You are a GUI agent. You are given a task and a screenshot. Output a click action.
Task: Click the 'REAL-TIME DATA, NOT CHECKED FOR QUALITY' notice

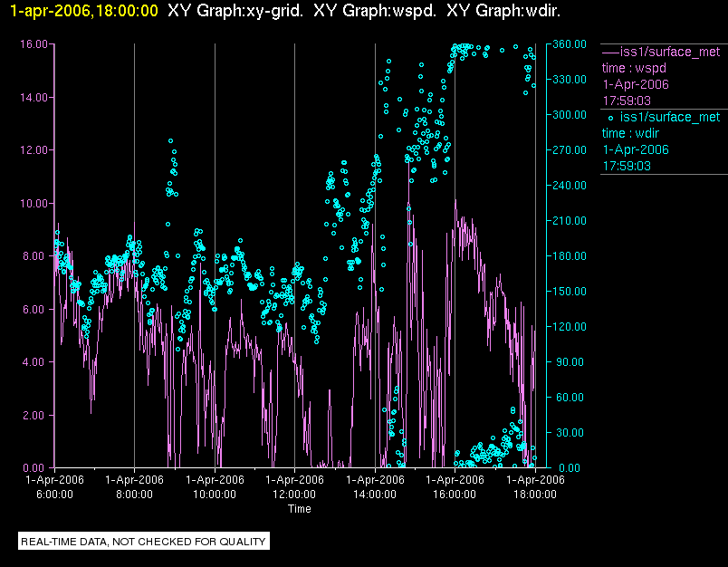point(143,542)
